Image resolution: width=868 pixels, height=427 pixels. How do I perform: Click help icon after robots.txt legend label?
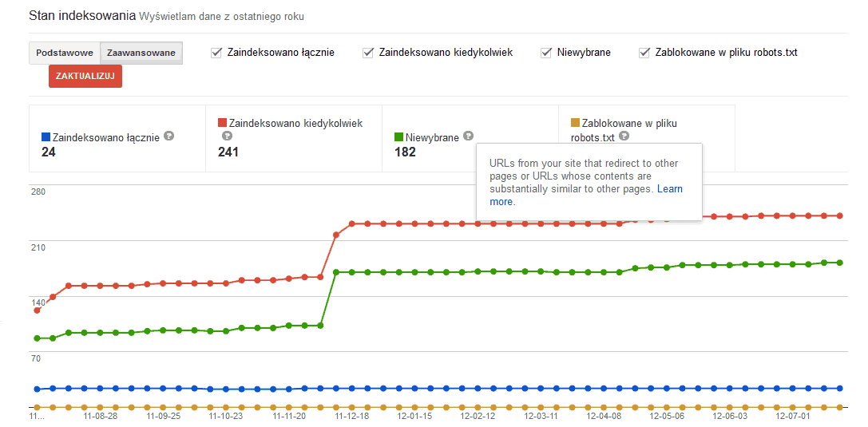[624, 136]
